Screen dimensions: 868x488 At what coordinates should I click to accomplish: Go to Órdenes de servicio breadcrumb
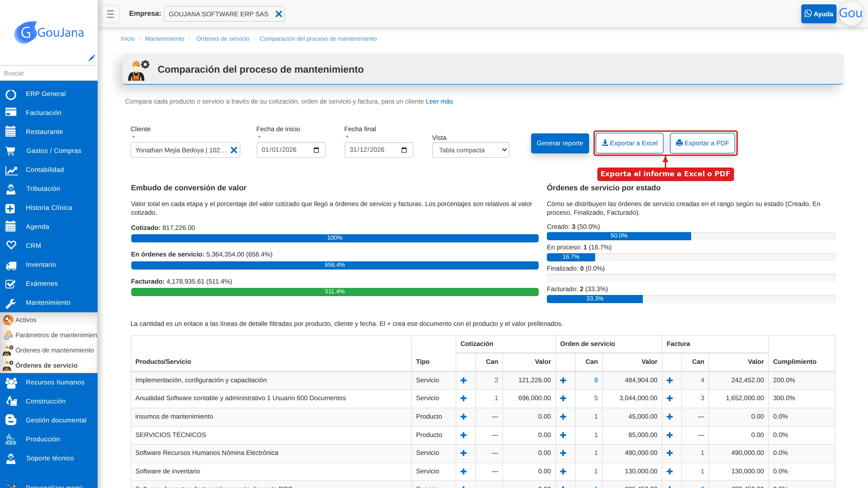tap(223, 39)
